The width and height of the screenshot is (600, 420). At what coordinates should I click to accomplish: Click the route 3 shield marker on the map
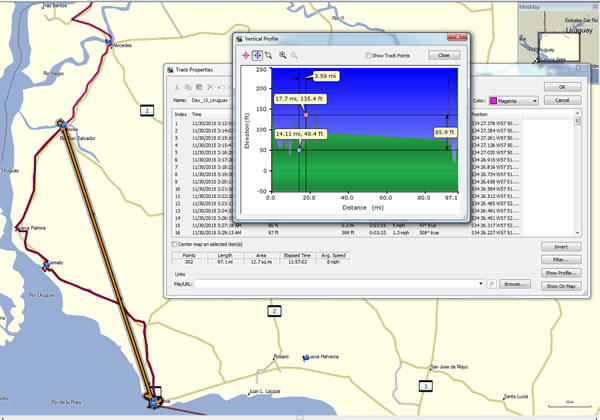click(x=425, y=386)
